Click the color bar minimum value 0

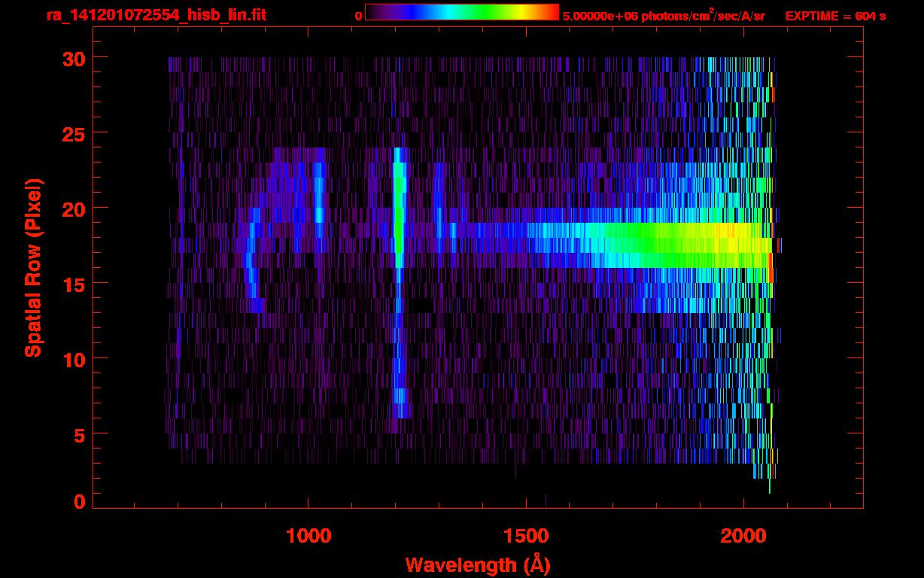pos(358,16)
